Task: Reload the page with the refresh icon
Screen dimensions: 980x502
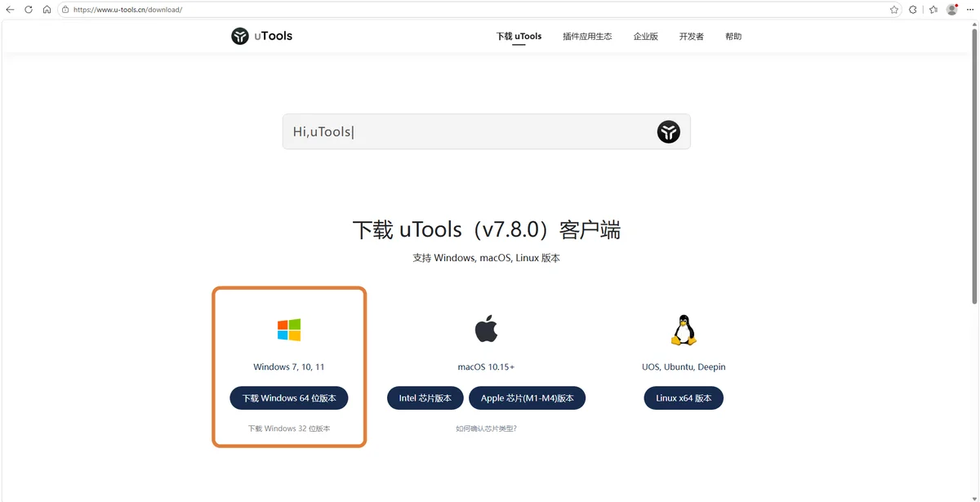Action: [x=29, y=10]
